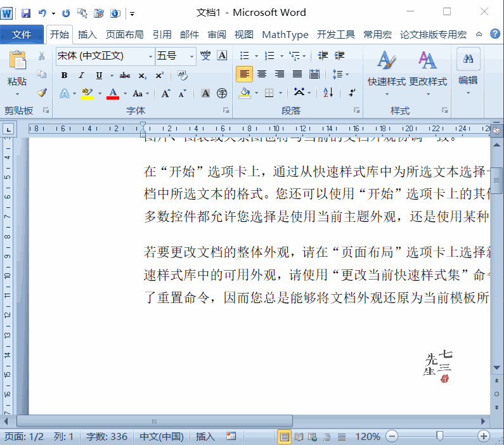The width and height of the screenshot is (504, 445).
Task: Toggle Superscript formatting
Action: pyautogui.click(x=159, y=75)
